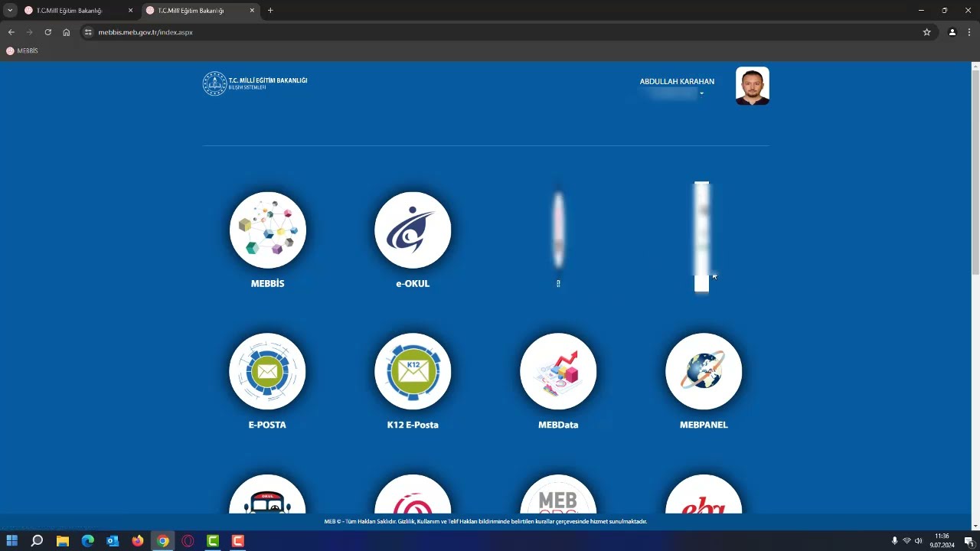Open the notification center icon

969,541
